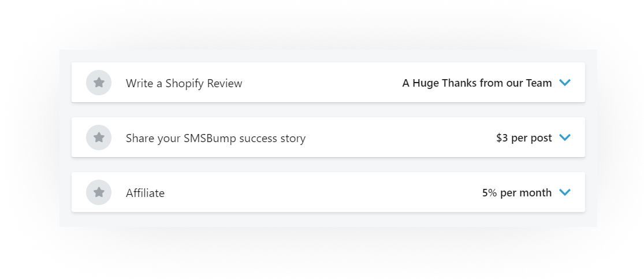Screen dimensions: 644x279
Task: Select the star icon in the Affiliate row
Action: click(x=99, y=192)
